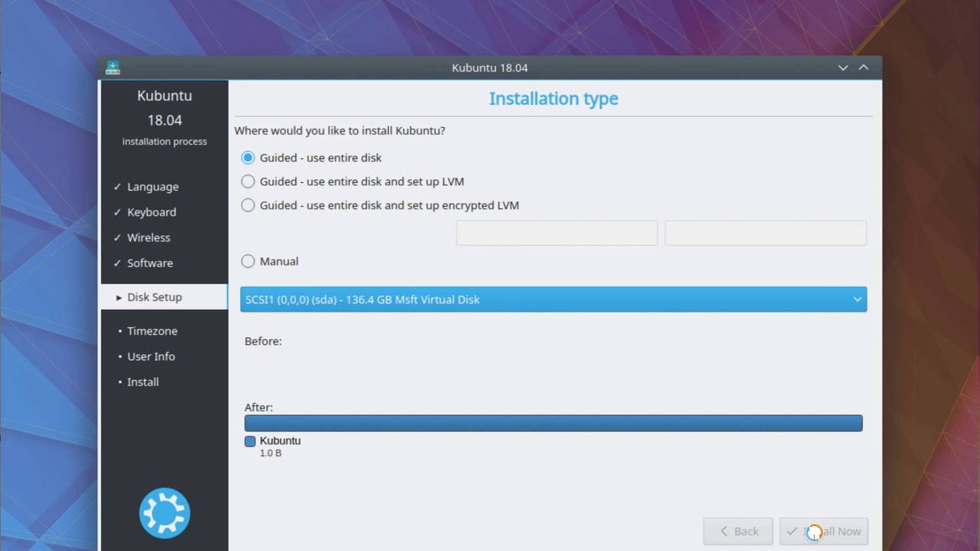Click the 'Before:' label
Screen dimensions: 980x551
[x=263, y=341]
